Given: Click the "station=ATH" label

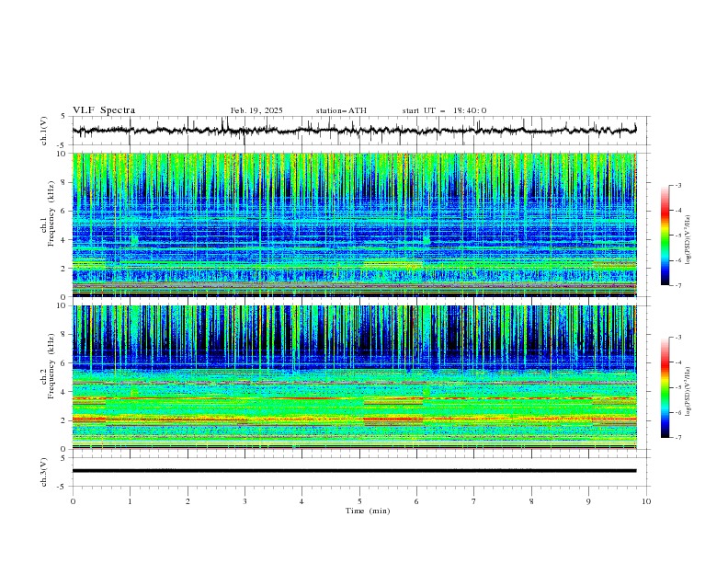Looking at the screenshot, I should (341, 110).
